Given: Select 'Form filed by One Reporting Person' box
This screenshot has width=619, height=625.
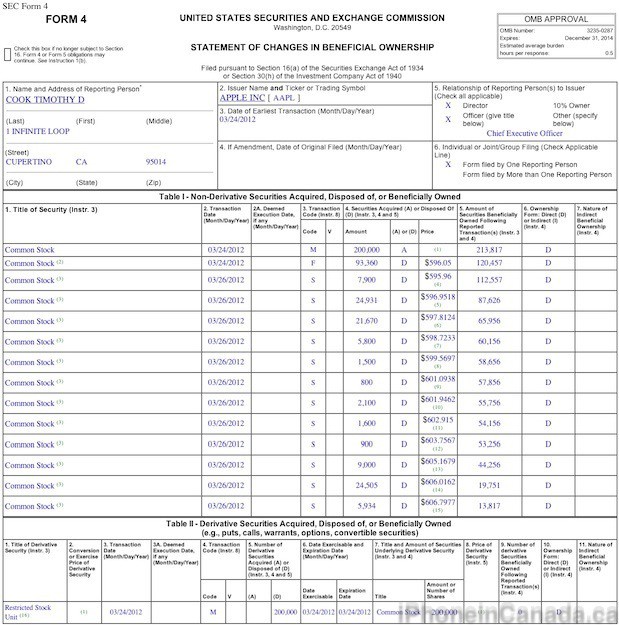Looking at the screenshot, I should click(447, 164).
